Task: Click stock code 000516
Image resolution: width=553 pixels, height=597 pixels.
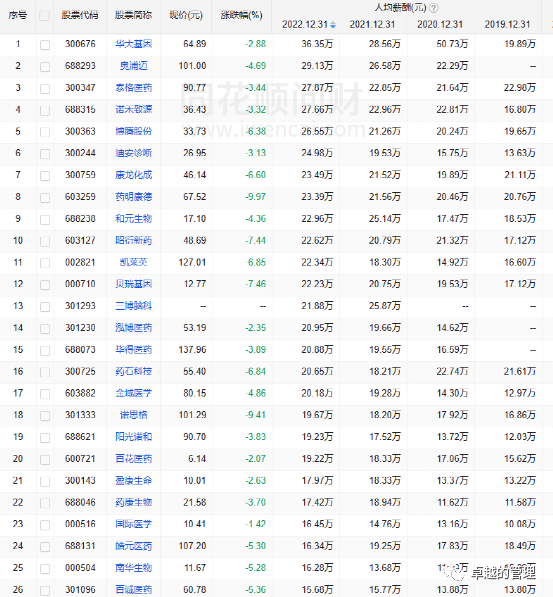Action: click(x=80, y=524)
